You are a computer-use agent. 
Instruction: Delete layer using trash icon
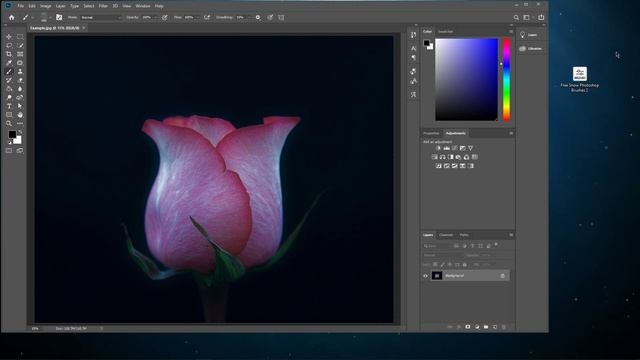coord(504,327)
